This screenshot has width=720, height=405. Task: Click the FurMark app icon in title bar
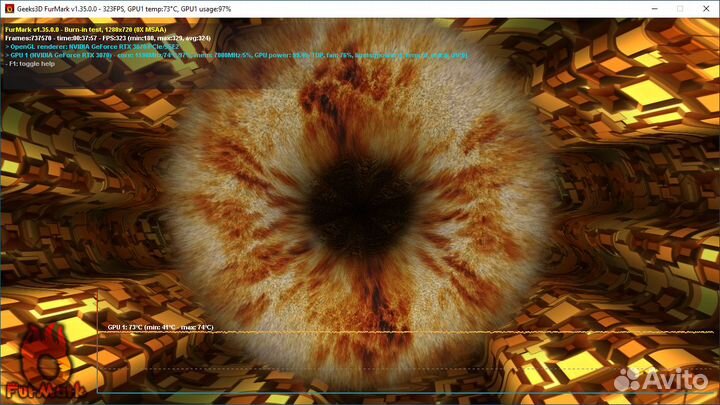tap(9, 8)
